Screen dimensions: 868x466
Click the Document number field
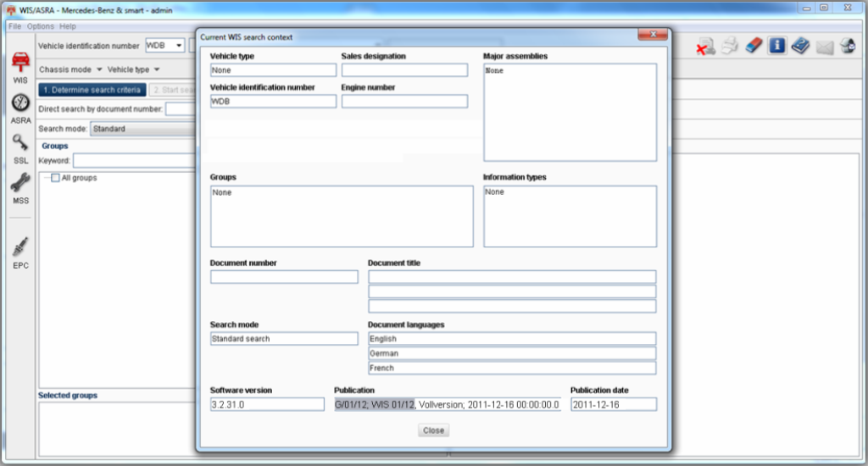284,277
